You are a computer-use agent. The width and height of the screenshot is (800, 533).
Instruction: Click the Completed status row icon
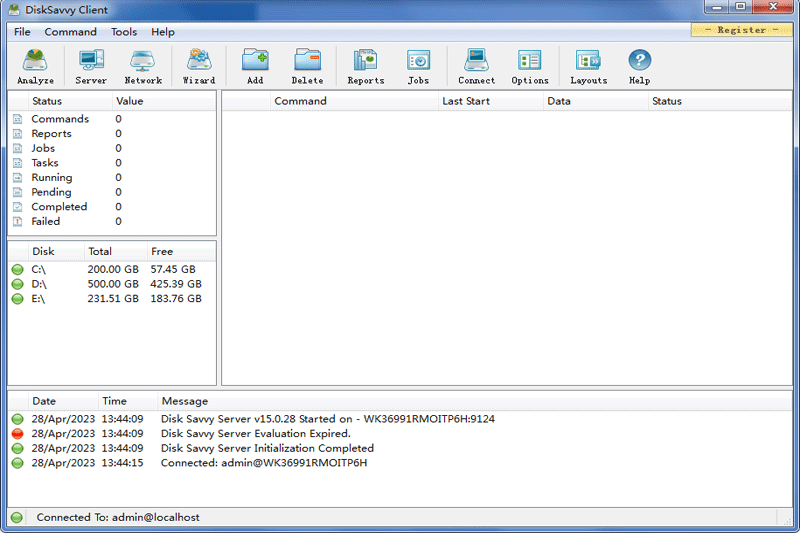pos(18,207)
